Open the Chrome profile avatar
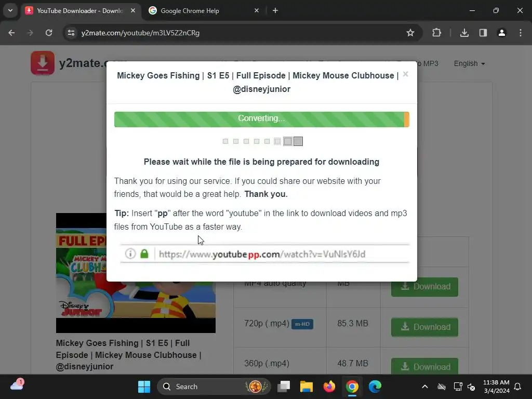The height and width of the screenshot is (399, 532). coord(501,33)
